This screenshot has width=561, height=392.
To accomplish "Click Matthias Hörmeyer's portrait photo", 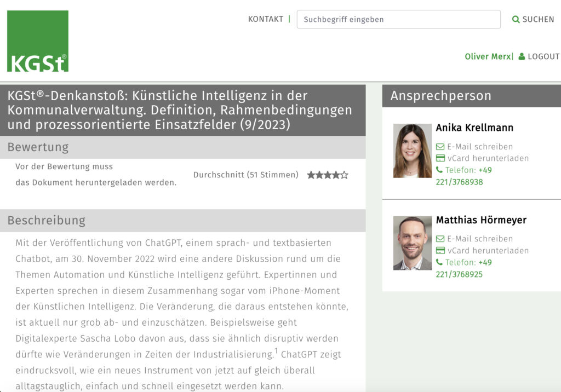I will (x=412, y=243).
